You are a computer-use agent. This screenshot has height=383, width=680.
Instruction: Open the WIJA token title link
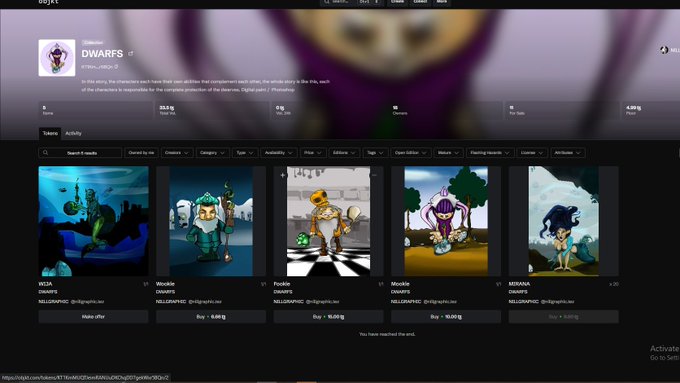(x=45, y=284)
